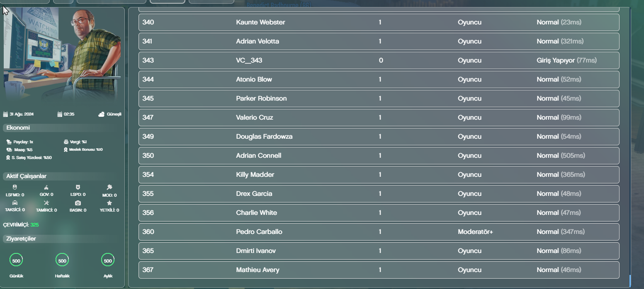Viewport: 644px width, 289px height.
Task: Click the Güneşli weather cloud icon
Action: [102, 114]
